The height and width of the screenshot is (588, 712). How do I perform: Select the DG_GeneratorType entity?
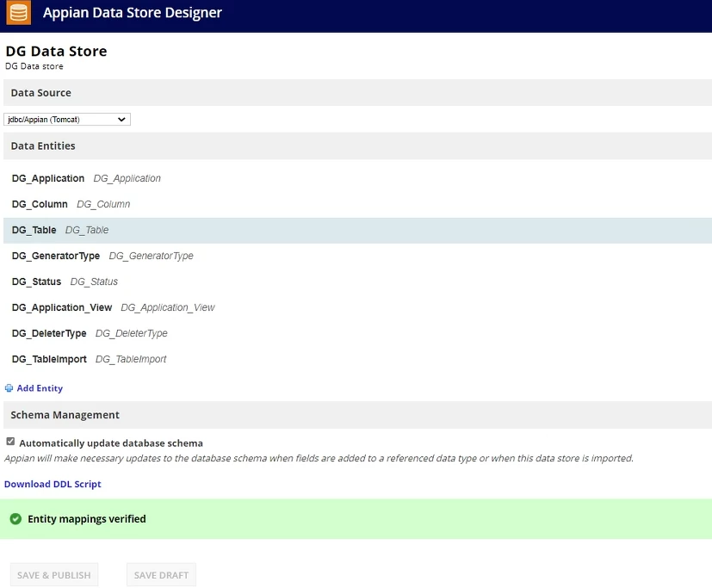pyautogui.click(x=56, y=256)
